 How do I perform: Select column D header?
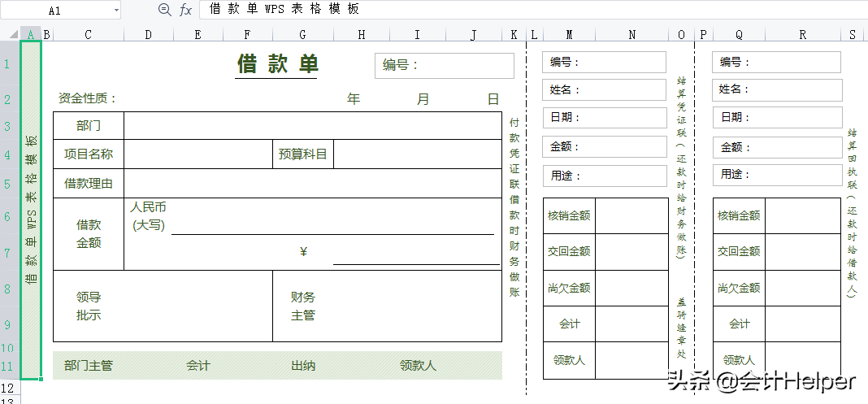pos(149,35)
